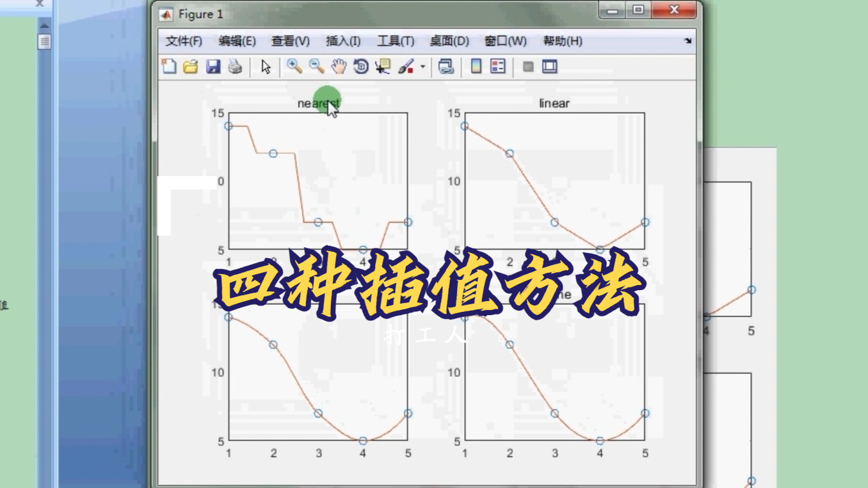This screenshot has height=488, width=868.
Task: Close the Figure 1 window
Action: [x=673, y=10]
